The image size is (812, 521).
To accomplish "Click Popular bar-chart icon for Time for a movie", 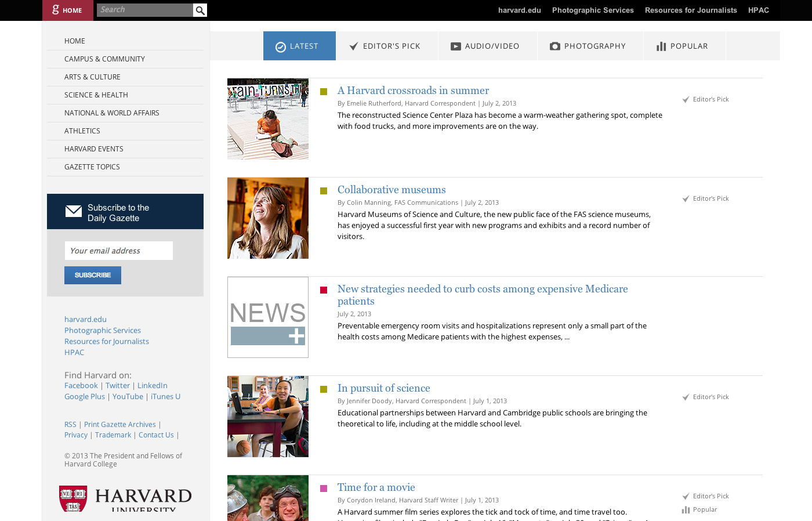I will (686, 510).
